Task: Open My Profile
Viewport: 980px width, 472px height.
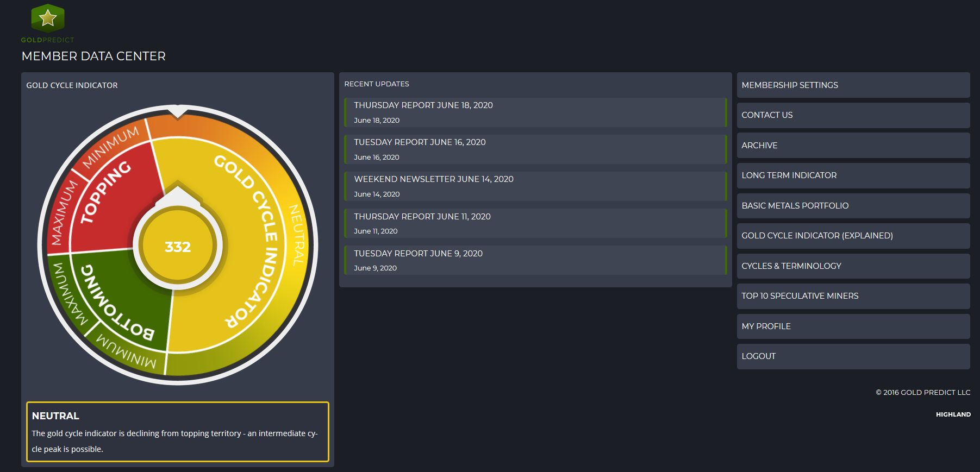Action: (853, 326)
